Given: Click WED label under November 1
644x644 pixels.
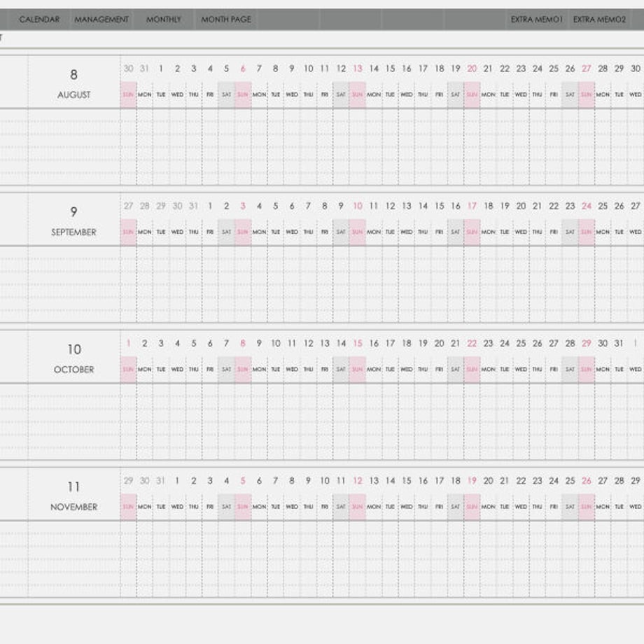Looking at the screenshot, I should click(177, 507).
